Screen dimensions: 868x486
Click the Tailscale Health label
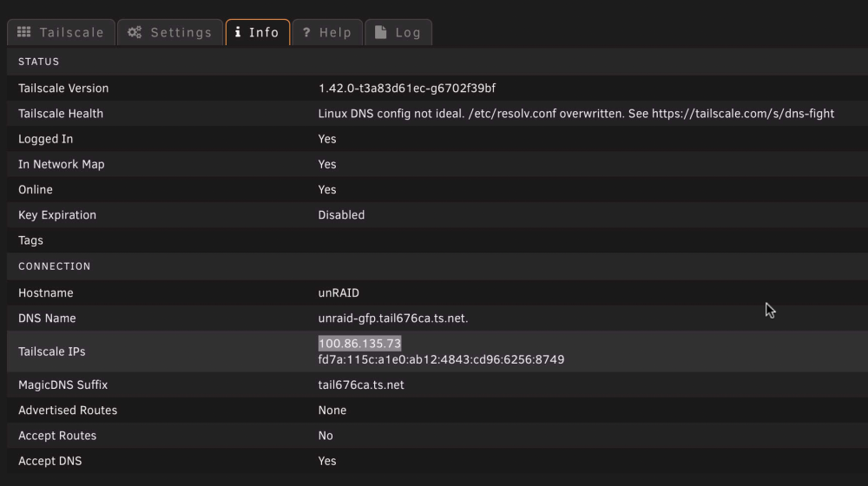[61, 114]
